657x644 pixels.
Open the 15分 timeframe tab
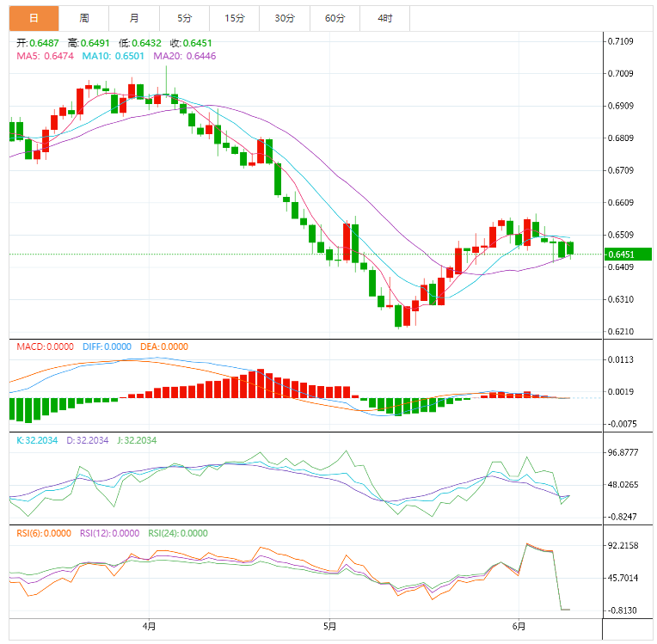(x=234, y=18)
